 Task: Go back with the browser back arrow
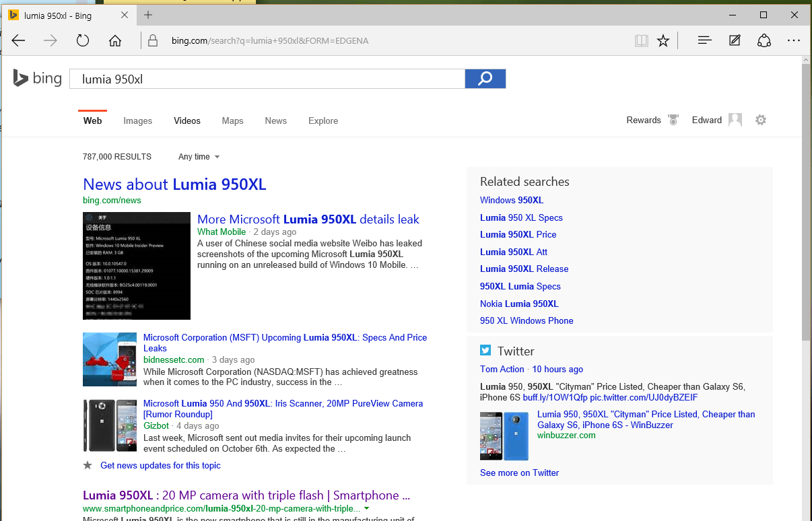pos(18,41)
